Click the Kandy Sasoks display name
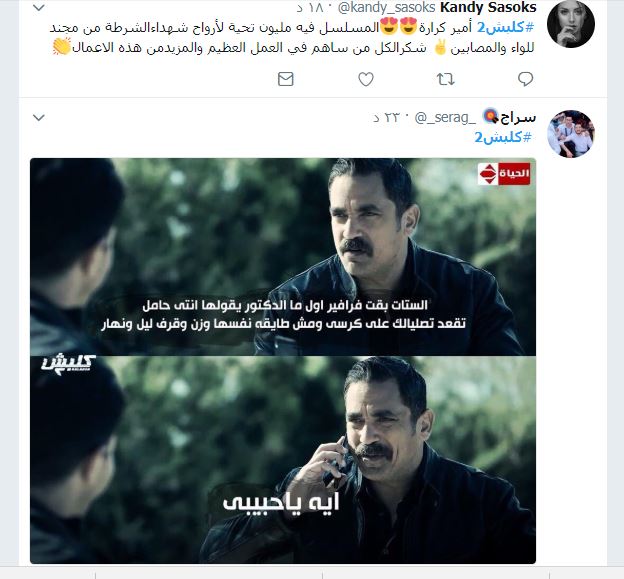The image size is (624, 579). click(488, 8)
